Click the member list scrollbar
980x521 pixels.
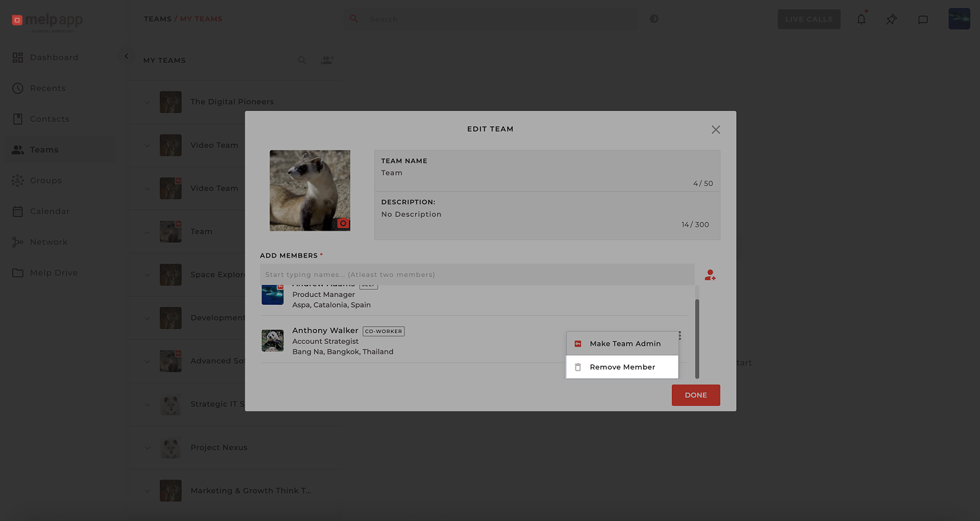coord(697,338)
